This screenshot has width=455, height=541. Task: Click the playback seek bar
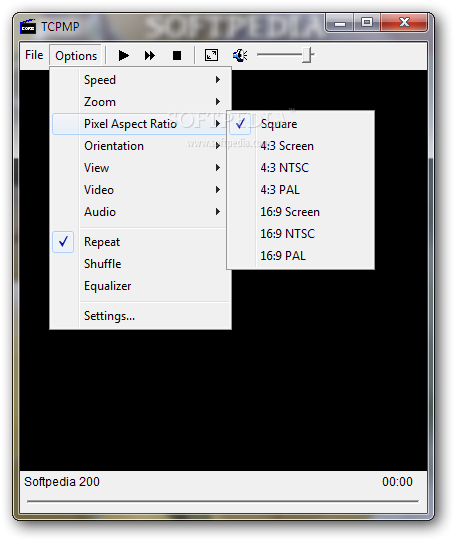223,501
